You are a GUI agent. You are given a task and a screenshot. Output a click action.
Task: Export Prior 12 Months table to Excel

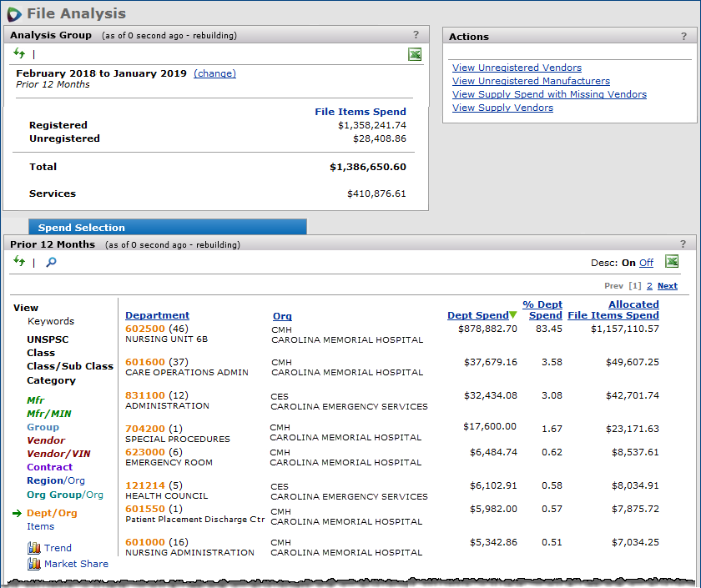(672, 262)
